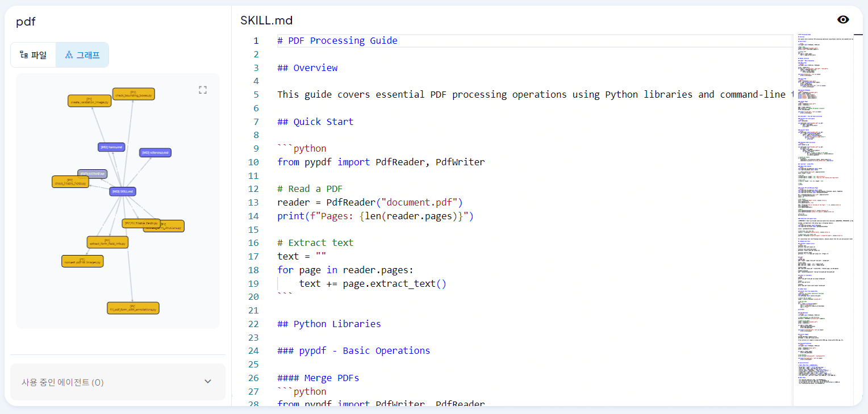Click line number 1 in the gutter
868x414 pixels.
[256, 40]
